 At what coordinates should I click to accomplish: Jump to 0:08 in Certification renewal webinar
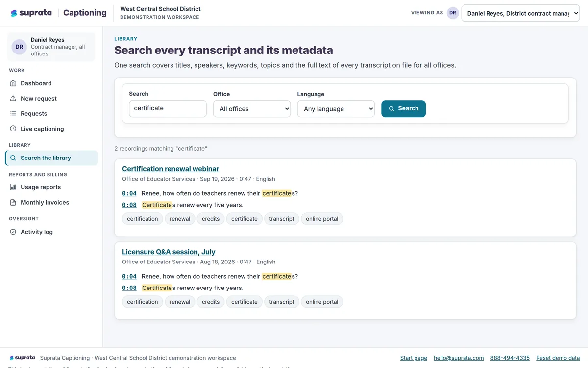pos(129,205)
